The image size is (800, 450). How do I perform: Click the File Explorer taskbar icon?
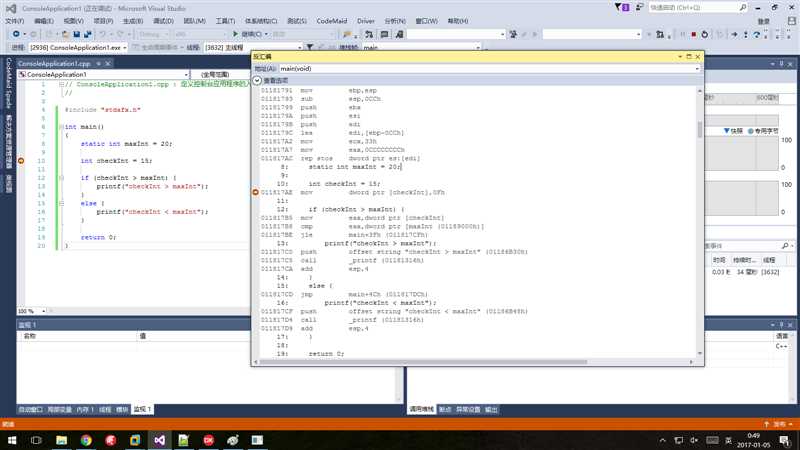(61, 440)
